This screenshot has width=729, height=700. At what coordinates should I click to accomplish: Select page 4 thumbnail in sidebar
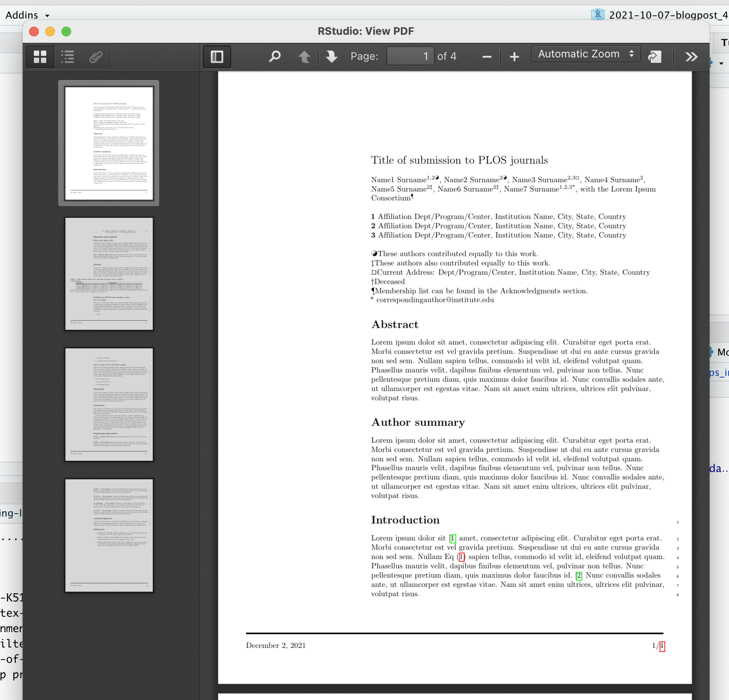[109, 535]
